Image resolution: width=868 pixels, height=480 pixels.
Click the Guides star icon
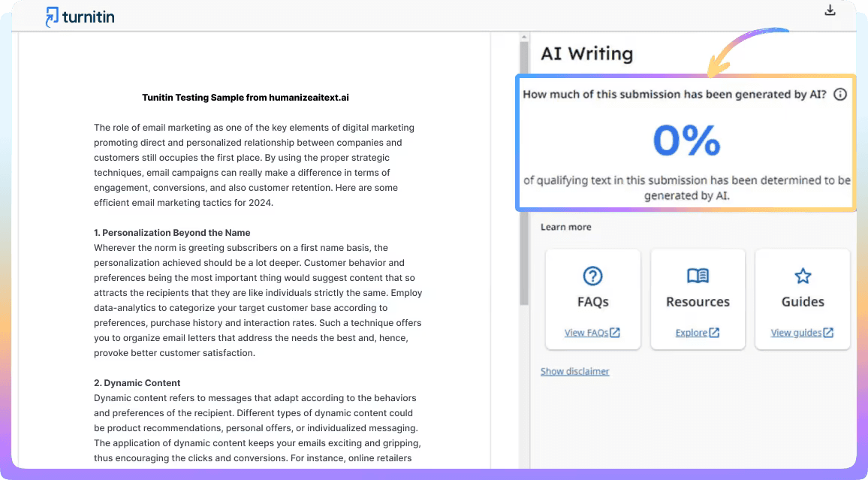[803, 276]
